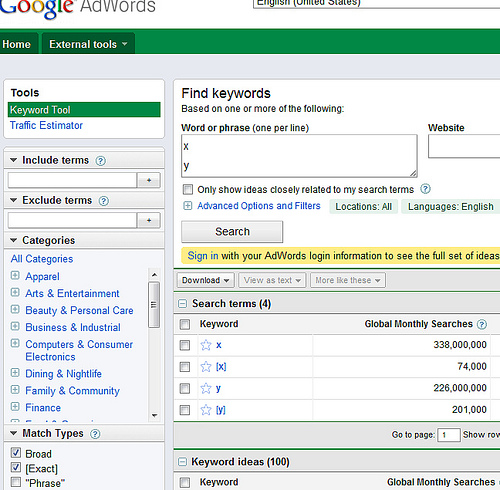The width and height of the screenshot is (500, 490).
Task: Open help for Global Monthly Searches column
Action: pyautogui.click(x=482, y=324)
